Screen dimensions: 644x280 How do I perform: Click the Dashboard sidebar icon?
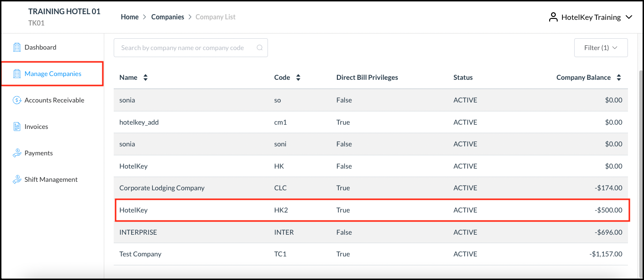click(17, 47)
